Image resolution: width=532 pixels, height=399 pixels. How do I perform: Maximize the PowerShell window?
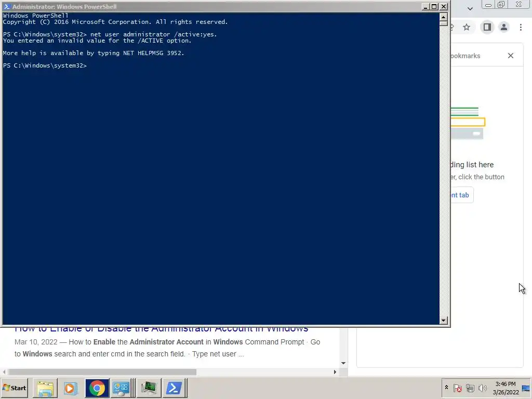coord(434,6)
